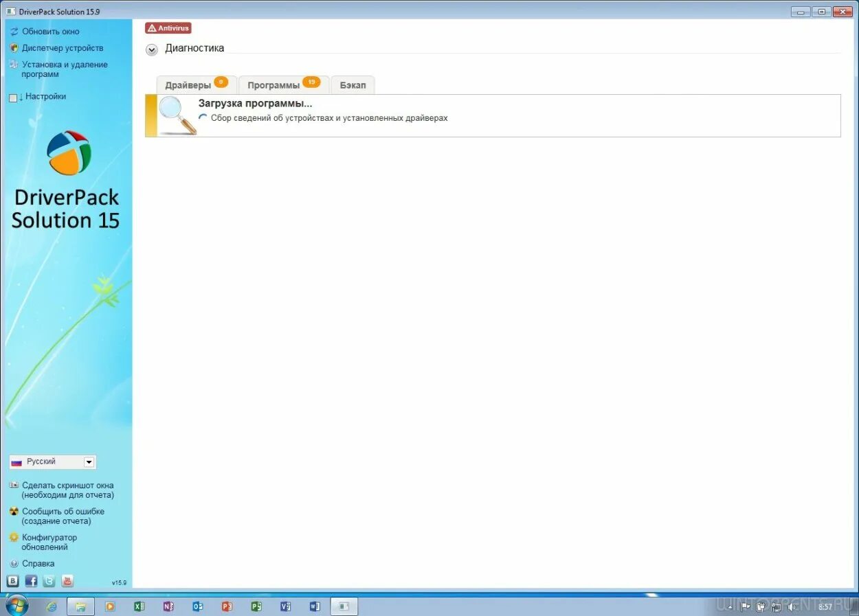Launch Publisher from the taskbar
The width and height of the screenshot is (859, 616).
click(x=256, y=606)
